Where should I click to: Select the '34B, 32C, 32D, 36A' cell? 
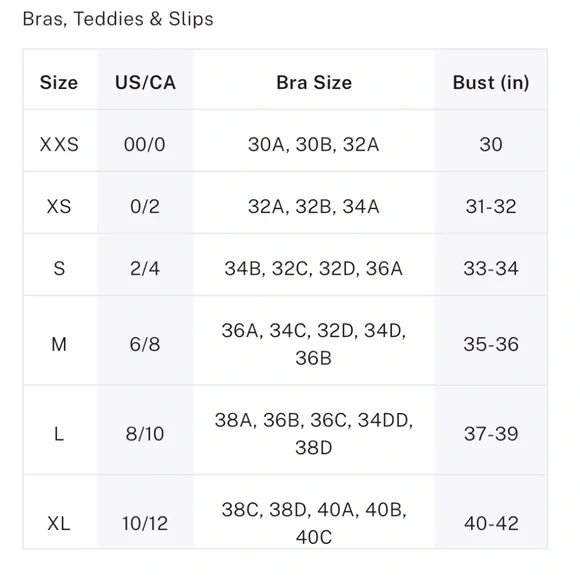pos(314,269)
